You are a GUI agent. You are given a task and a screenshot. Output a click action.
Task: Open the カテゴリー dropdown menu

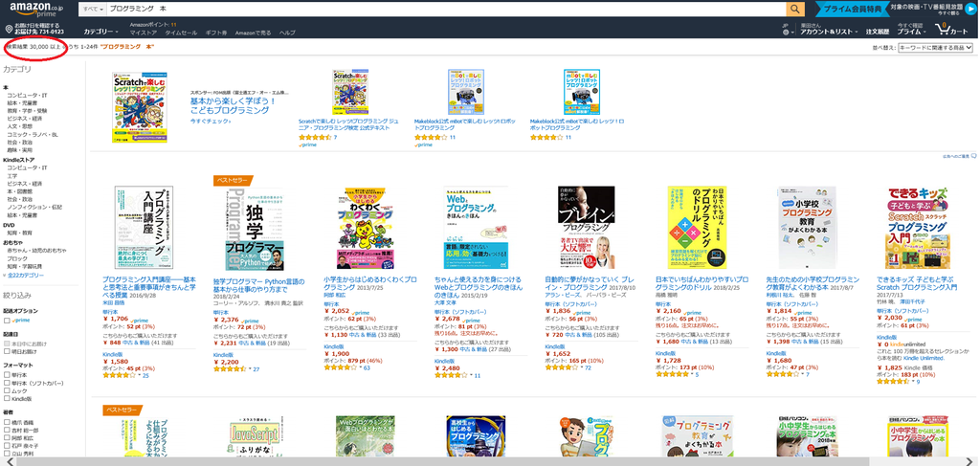pyautogui.click(x=100, y=32)
